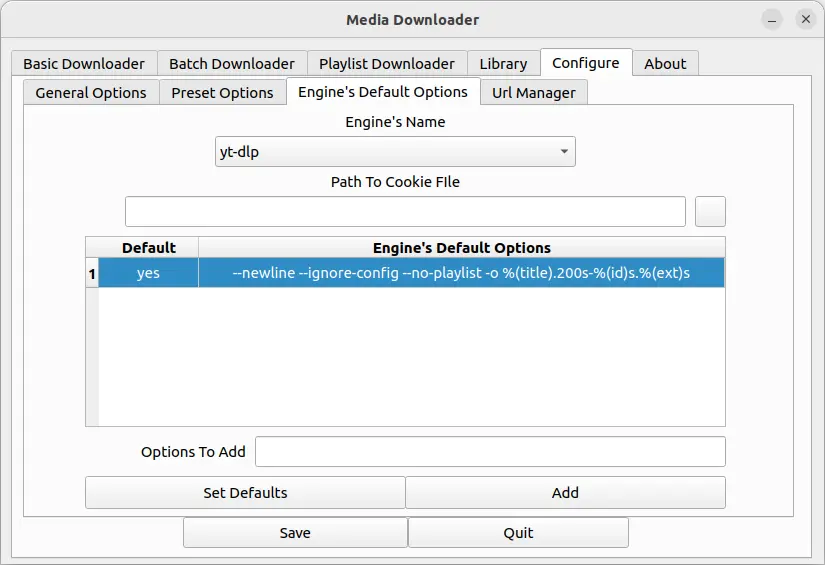Open the cookie file browse button
Screen dimensions: 825x565
tap(710, 212)
